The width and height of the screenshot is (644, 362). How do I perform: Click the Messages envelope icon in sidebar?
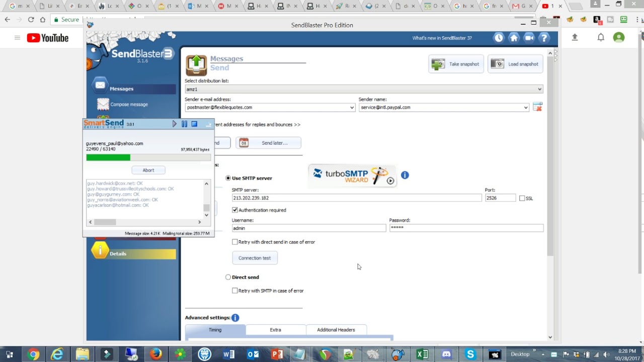coord(100,85)
